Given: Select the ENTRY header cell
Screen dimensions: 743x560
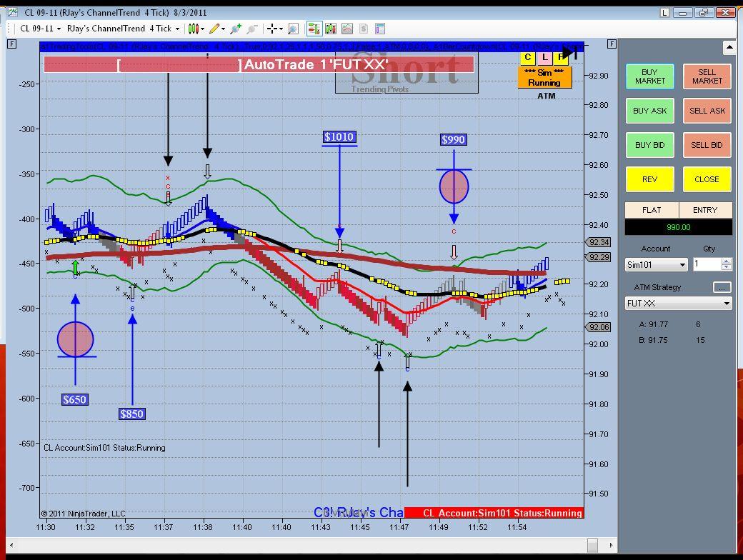Looking at the screenshot, I should coord(705,210).
